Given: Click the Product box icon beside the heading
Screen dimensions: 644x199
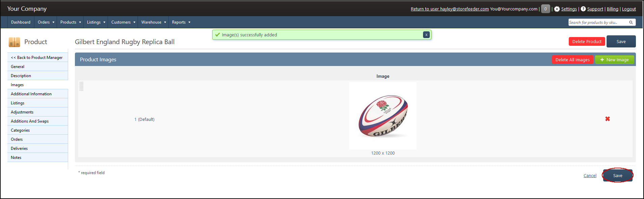Looking at the screenshot, I should coord(14,42).
